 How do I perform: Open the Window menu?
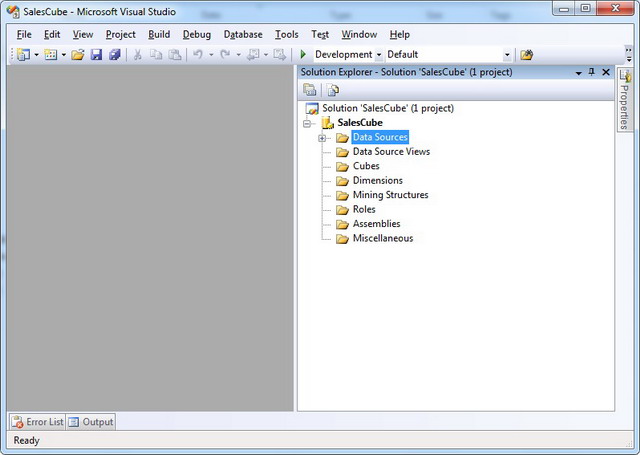(x=359, y=35)
